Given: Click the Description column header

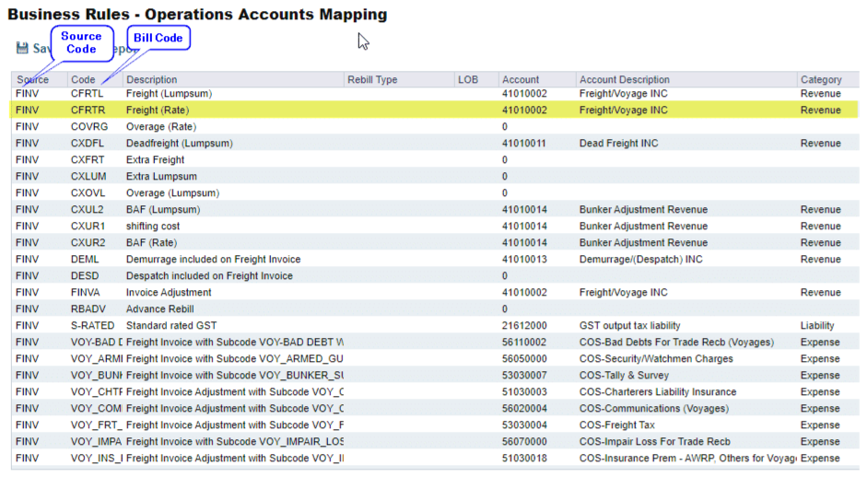Looking at the screenshot, I should (152, 80).
